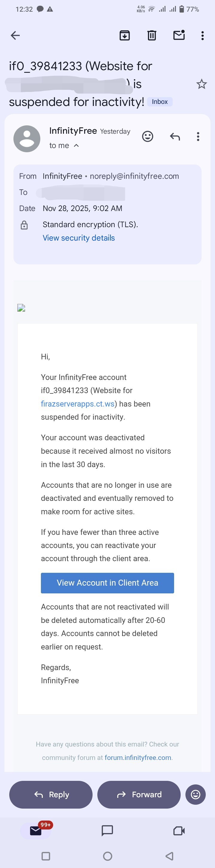Visit the forum.infinityfree.com link
The height and width of the screenshot is (868, 215).
pyautogui.click(x=138, y=757)
